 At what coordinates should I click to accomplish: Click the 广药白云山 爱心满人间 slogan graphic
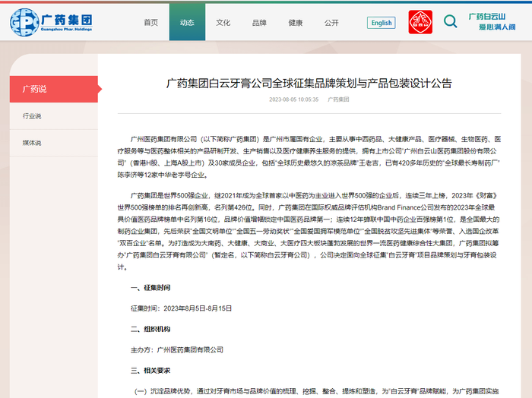(492, 22)
